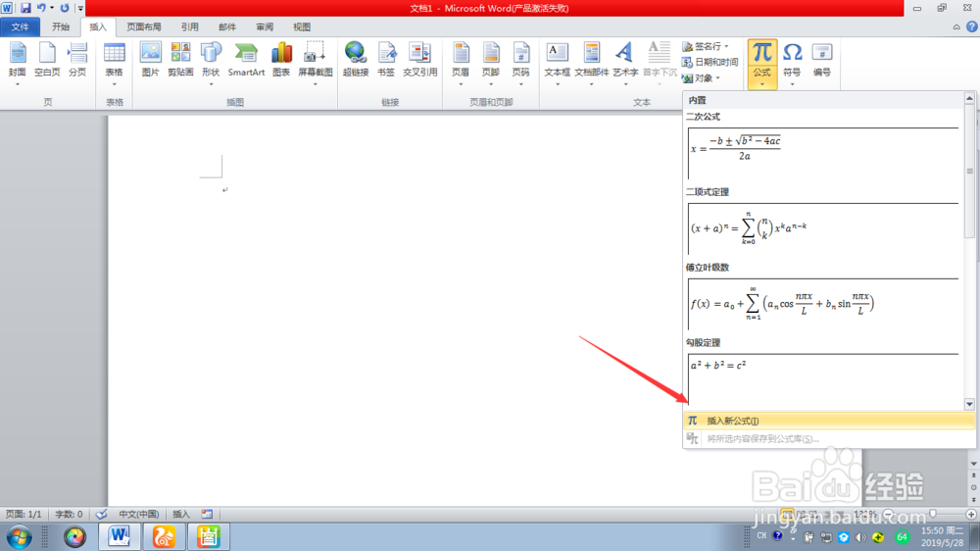The image size is (980, 551).
Task: Switch to the Mailings (邮件) tab
Action: pos(227,26)
